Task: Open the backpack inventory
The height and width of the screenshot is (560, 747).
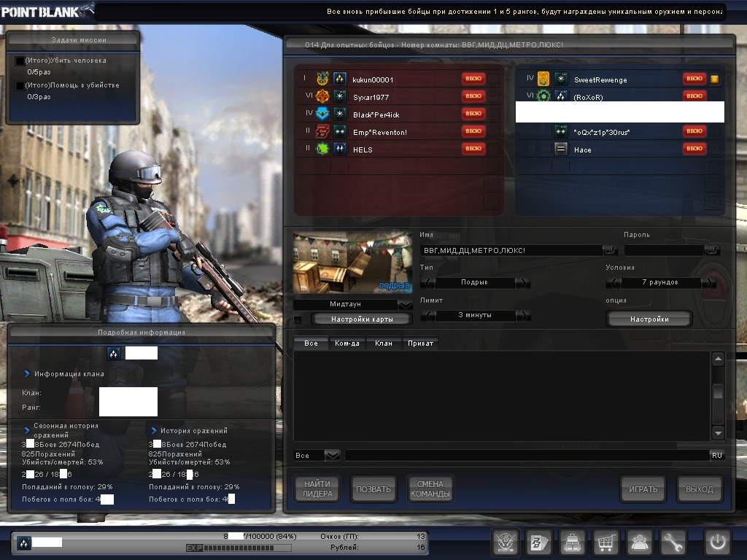Action: 573,542
